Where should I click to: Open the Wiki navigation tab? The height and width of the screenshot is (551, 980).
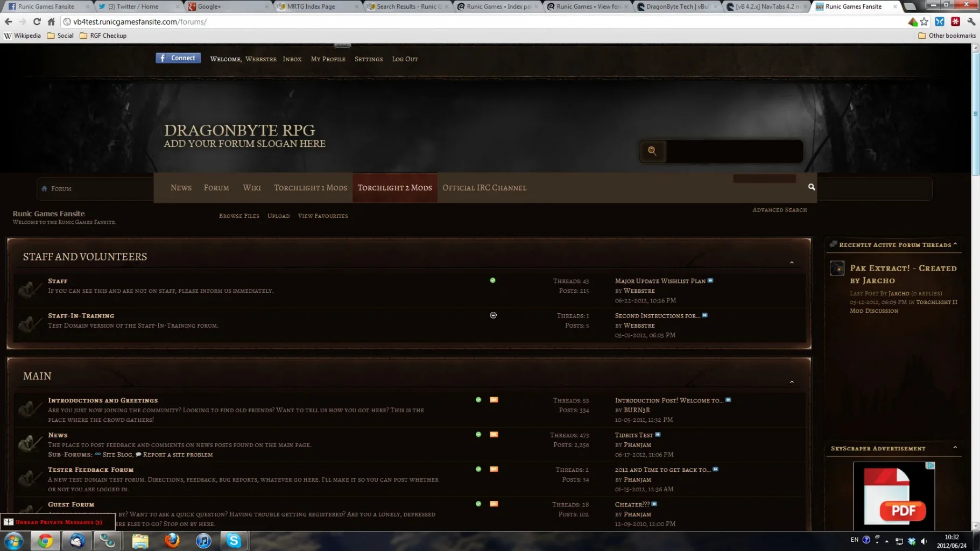251,188
